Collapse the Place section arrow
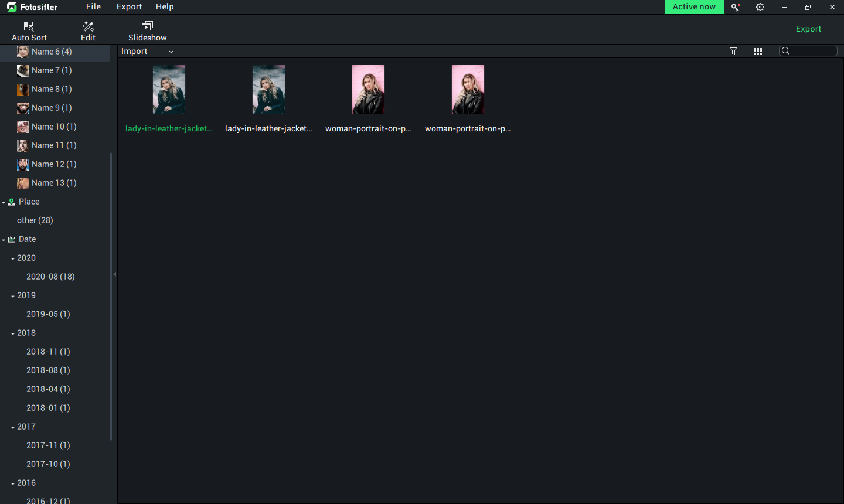844x504 pixels. tap(4, 203)
